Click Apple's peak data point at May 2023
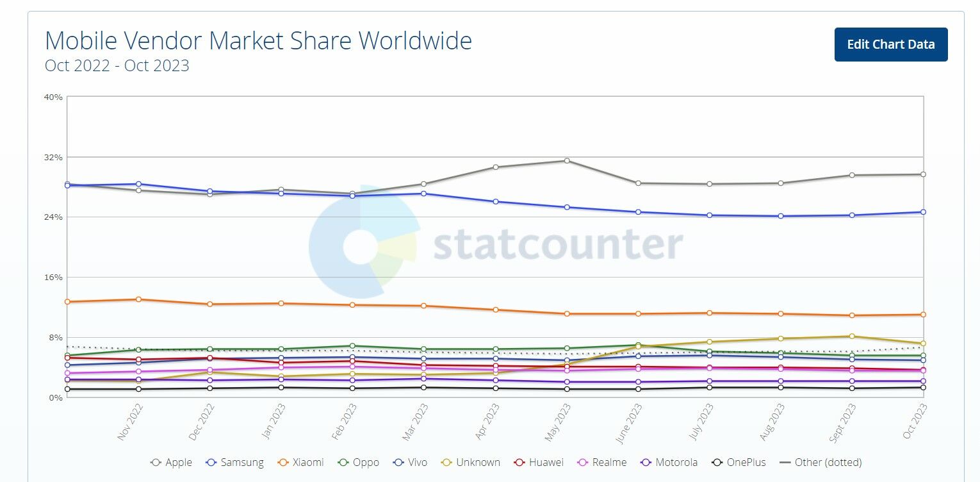Image resolution: width=980 pixels, height=482 pixels. click(567, 161)
